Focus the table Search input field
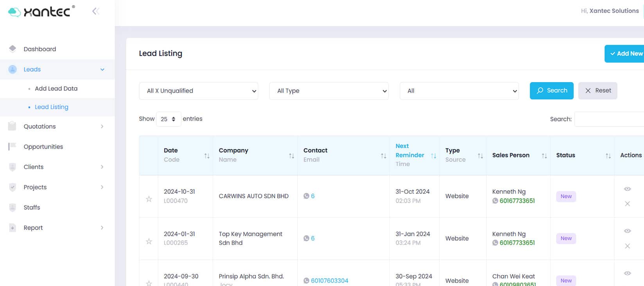The width and height of the screenshot is (644, 286). (609, 119)
